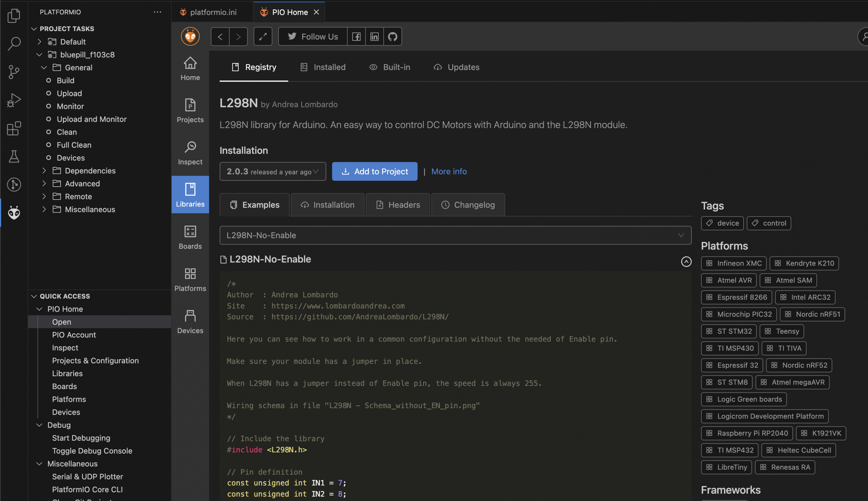Collapse the QUICK ACCESS section

(x=65, y=296)
